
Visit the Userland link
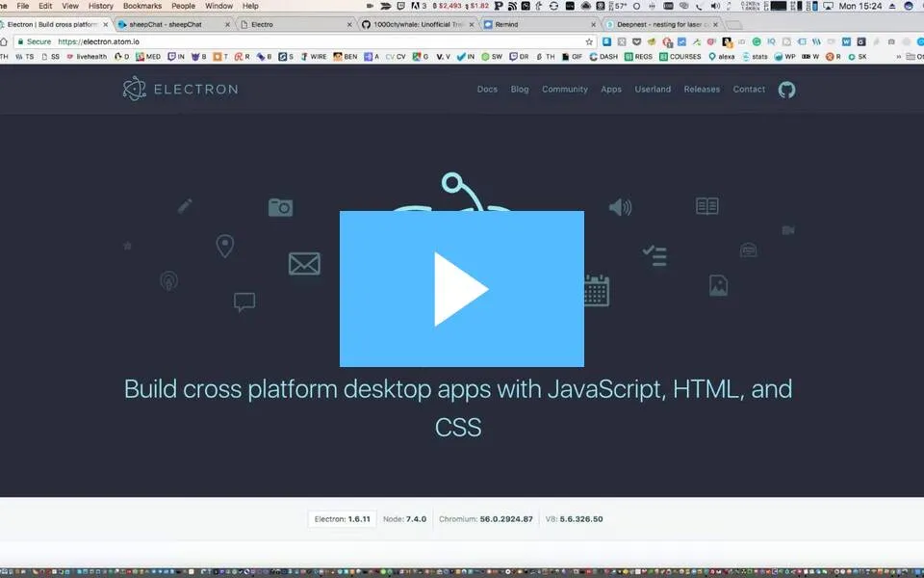click(653, 89)
